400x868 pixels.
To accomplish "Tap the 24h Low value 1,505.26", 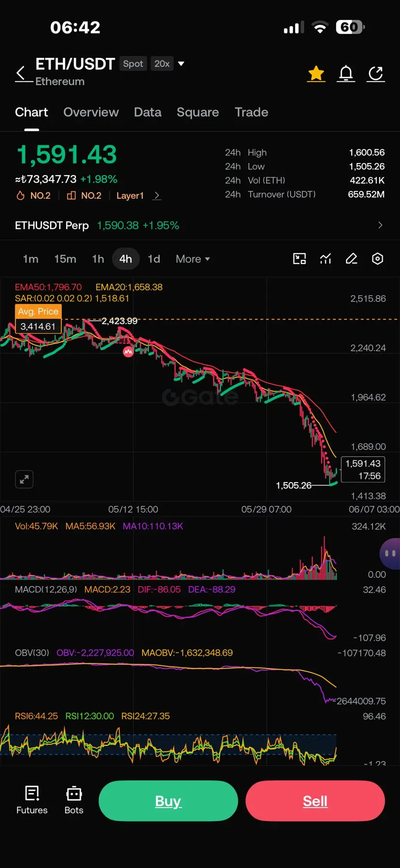I will point(367,166).
